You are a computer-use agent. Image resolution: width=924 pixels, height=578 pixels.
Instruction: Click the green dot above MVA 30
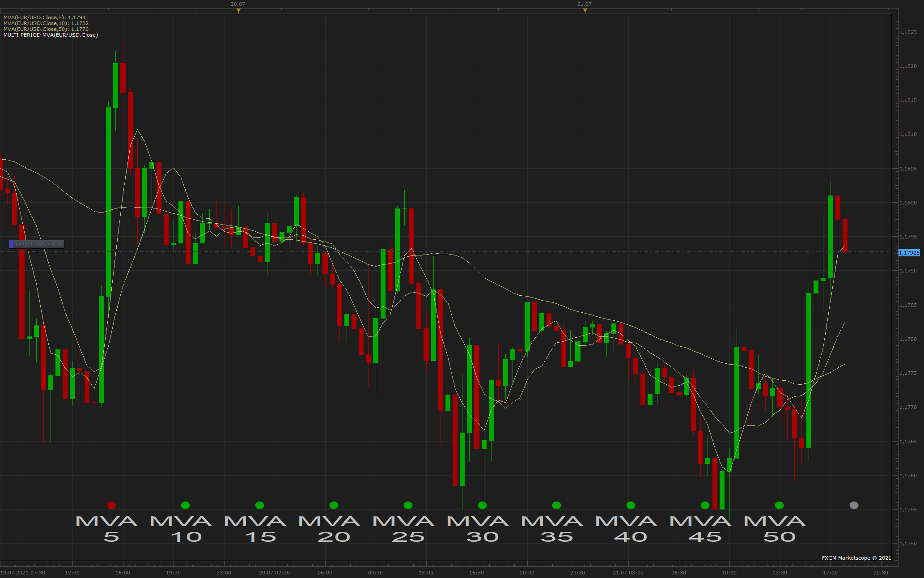(483, 505)
